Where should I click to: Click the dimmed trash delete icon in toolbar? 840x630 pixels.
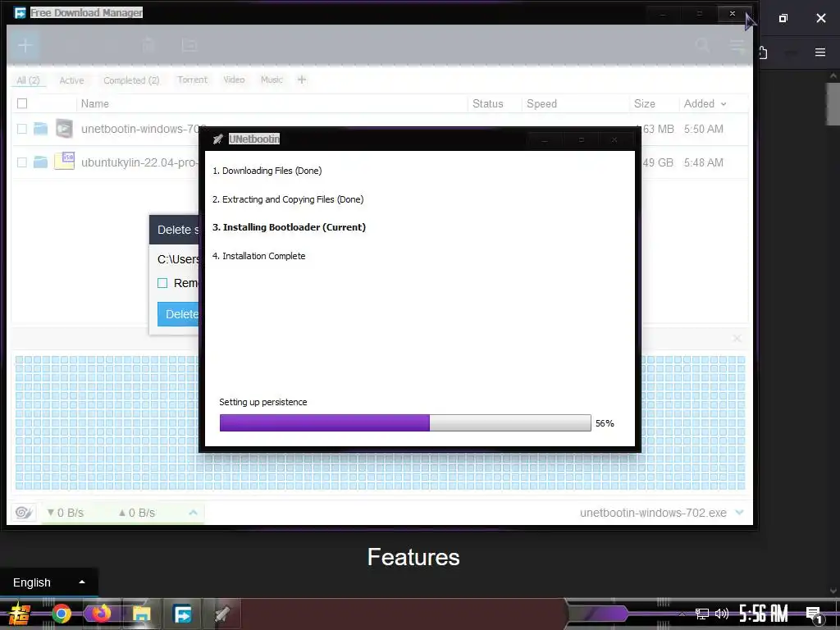tap(148, 46)
